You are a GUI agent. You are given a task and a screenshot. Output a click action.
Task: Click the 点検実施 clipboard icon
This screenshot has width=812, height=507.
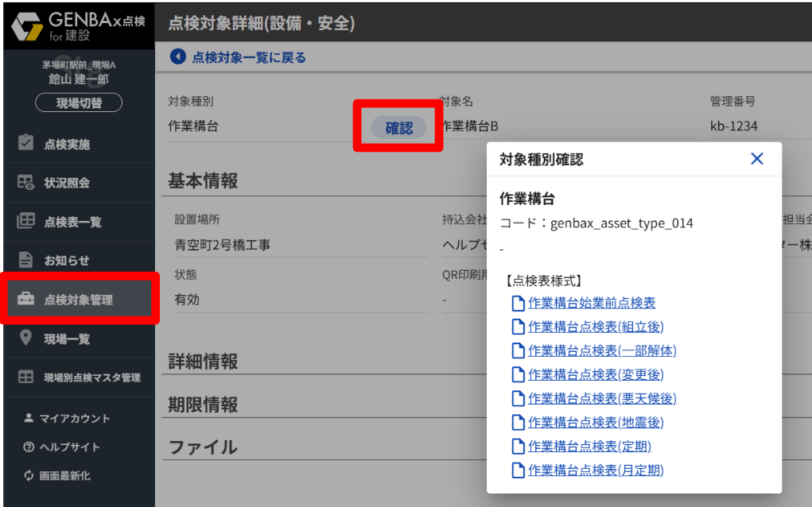coord(25,144)
